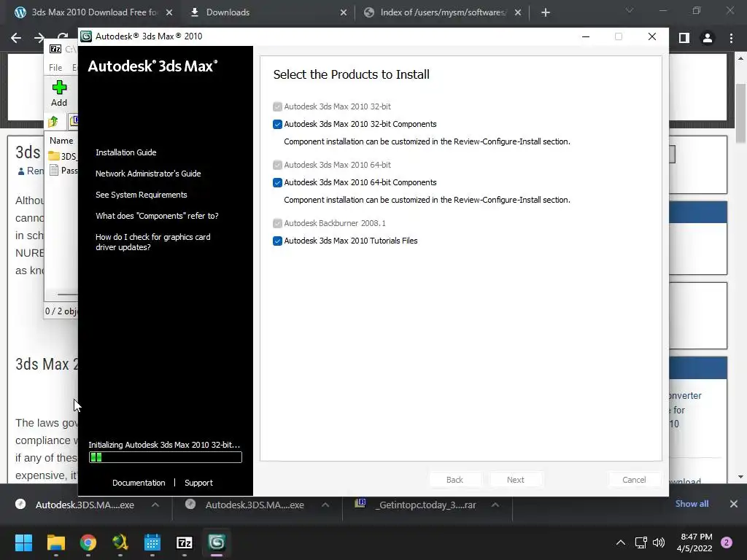Open the File menu in 7-Zip window

tap(55, 68)
